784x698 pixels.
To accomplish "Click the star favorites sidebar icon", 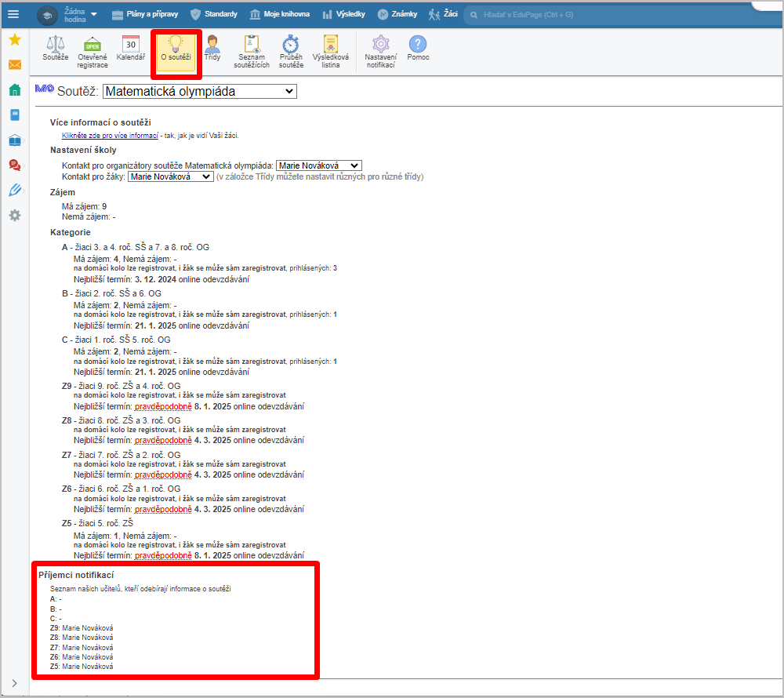I will pyautogui.click(x=14, y=39).
